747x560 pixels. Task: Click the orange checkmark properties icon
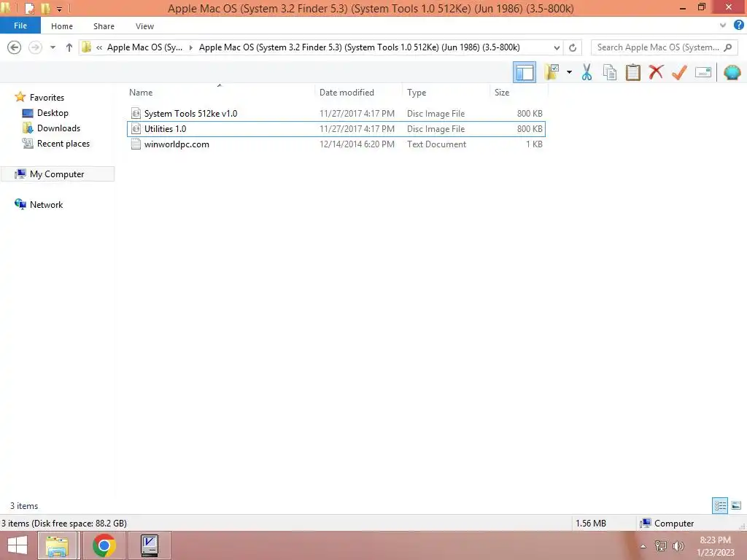(x=679, y=72)
